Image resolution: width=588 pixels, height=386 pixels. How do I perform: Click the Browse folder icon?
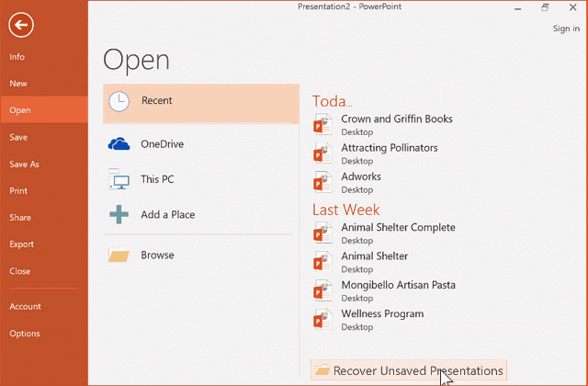click(x=119, y=255)
